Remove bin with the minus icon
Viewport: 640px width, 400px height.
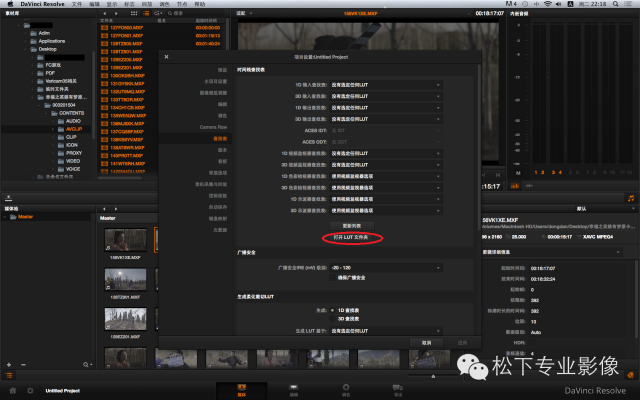point(23,364)
